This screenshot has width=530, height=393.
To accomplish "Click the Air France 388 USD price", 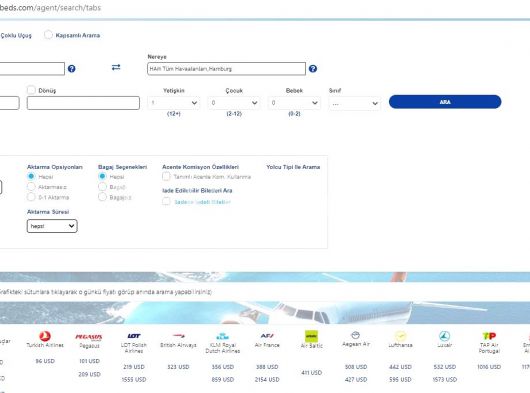I will 267,367.
